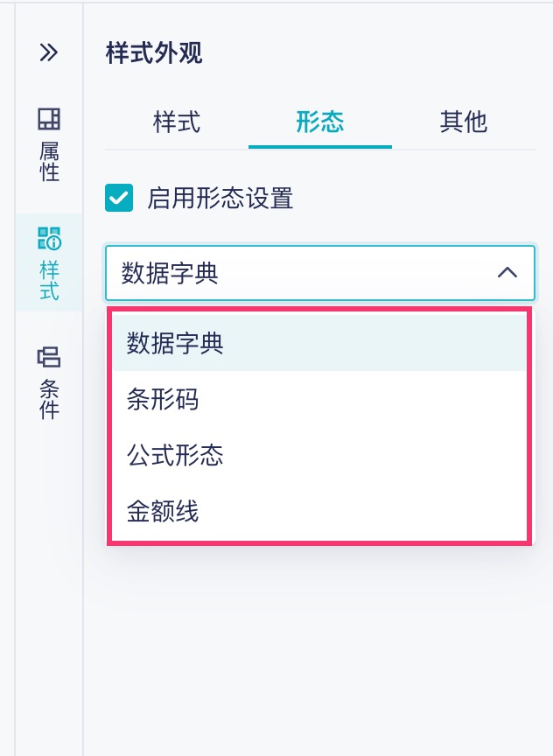The height and width of the screenshot is (756, 553).
Task: Select the 样式 sidebar icon
Action: (x=49, y=238)
